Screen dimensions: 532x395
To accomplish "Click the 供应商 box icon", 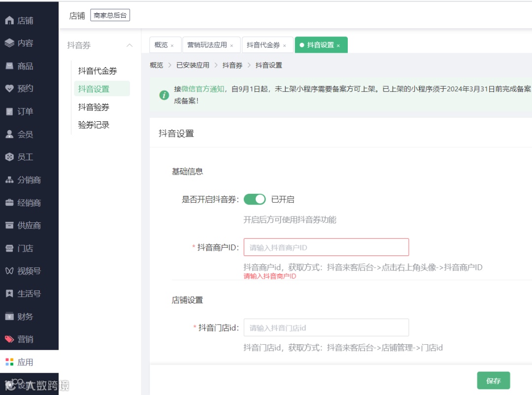I will [9, 225].
